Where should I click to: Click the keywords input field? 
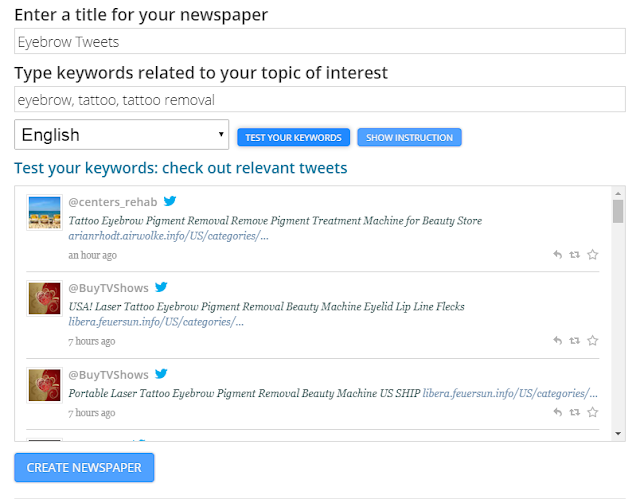[x=320, y=99]
